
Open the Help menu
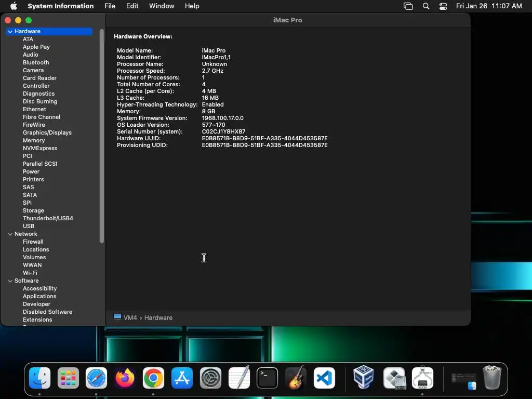[192, 6]
